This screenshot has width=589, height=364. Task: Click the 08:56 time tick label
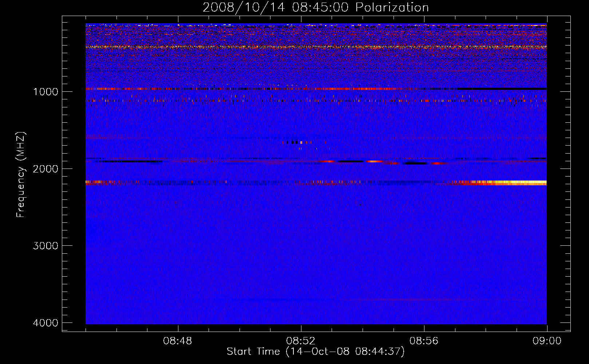424,341
